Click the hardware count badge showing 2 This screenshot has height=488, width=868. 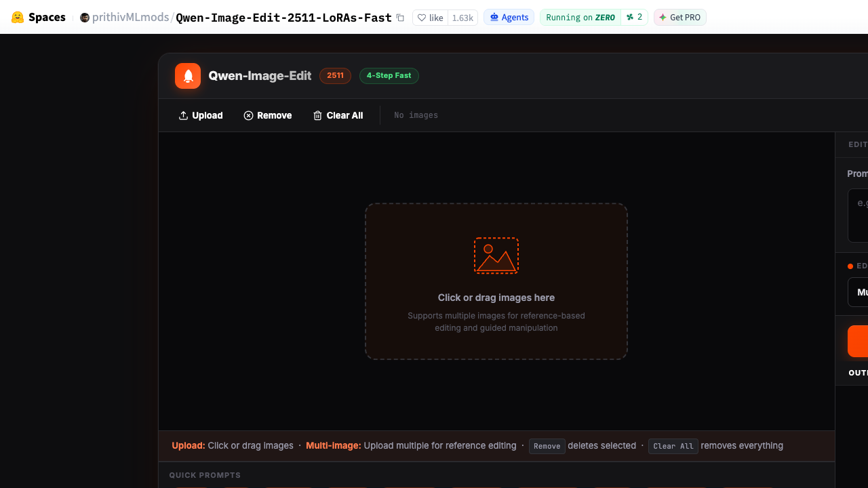(x=634, y=18)
